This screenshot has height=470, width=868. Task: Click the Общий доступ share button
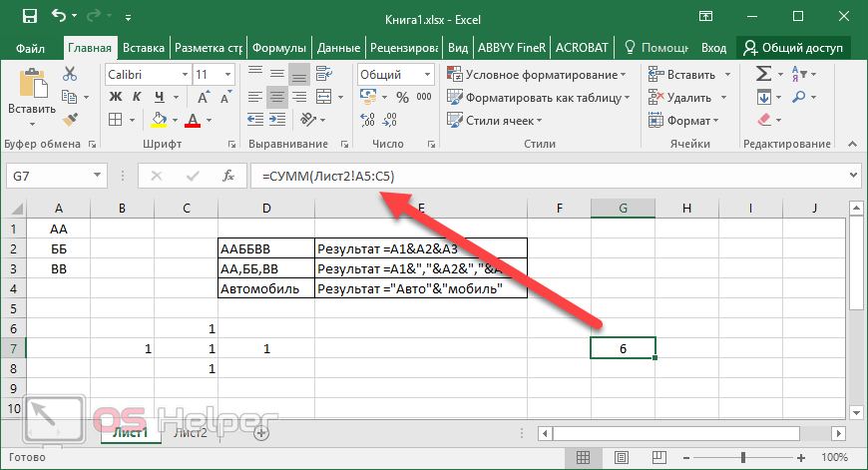794,47
